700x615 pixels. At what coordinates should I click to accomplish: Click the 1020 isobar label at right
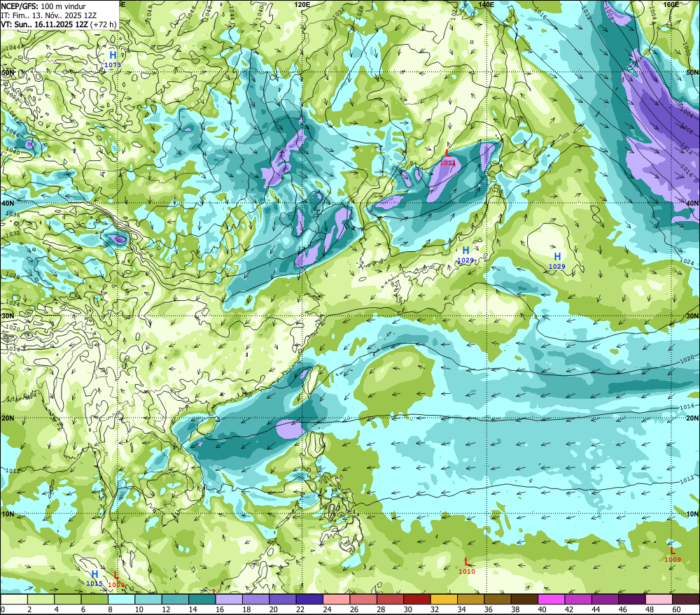pos(687,359)
